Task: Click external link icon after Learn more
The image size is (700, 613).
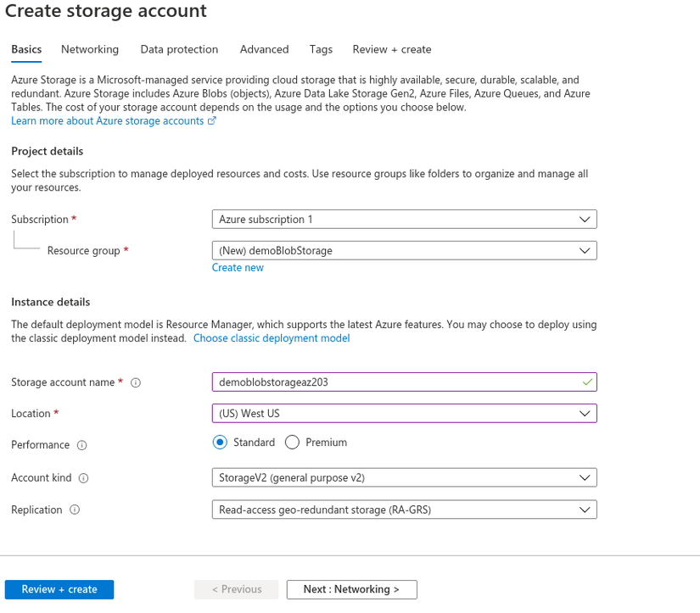Action: [x=212, y=121]
